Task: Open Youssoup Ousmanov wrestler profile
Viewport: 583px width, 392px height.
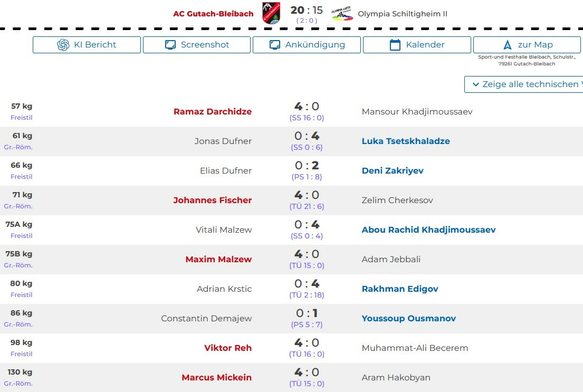Action: pyautogui.click(x=408, y=318)
